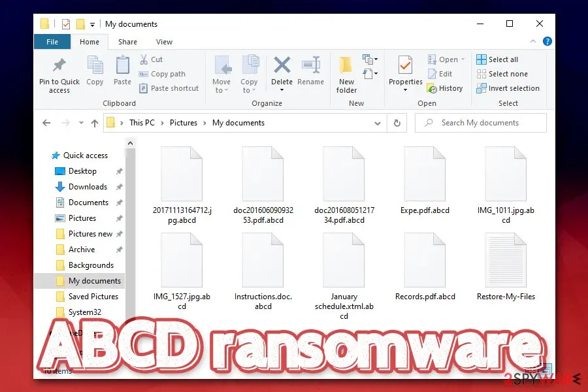Switch to the Home ribbon tab
The height and width of the screenshot is (392, 588).
click(x=90, y=42)
